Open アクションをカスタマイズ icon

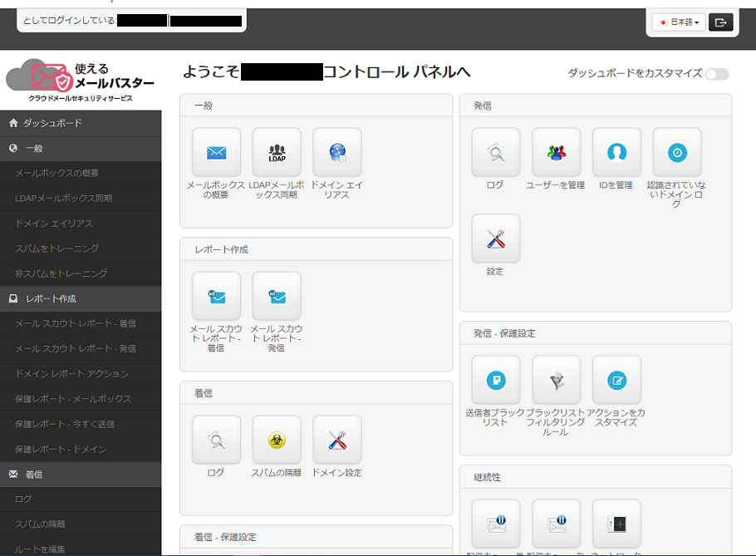tap(616, 380)
